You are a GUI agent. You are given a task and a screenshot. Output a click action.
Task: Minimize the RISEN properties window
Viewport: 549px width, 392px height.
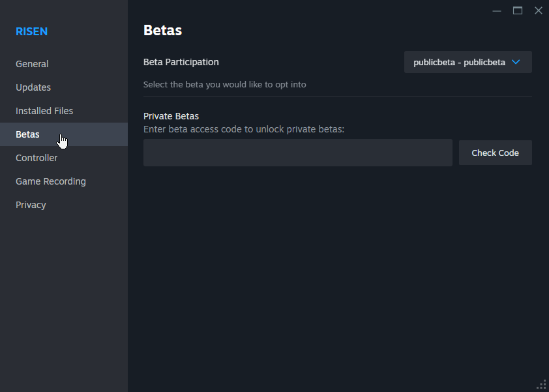click(497, 10)
